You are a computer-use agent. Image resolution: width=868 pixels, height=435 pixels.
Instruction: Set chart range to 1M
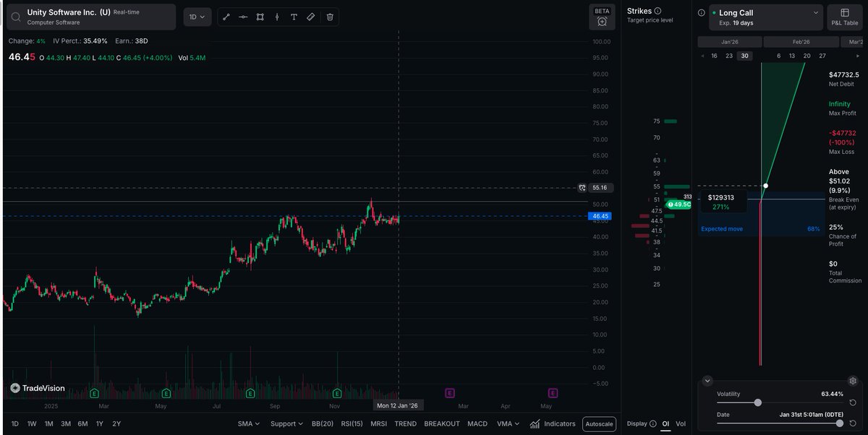pos(49,424)
